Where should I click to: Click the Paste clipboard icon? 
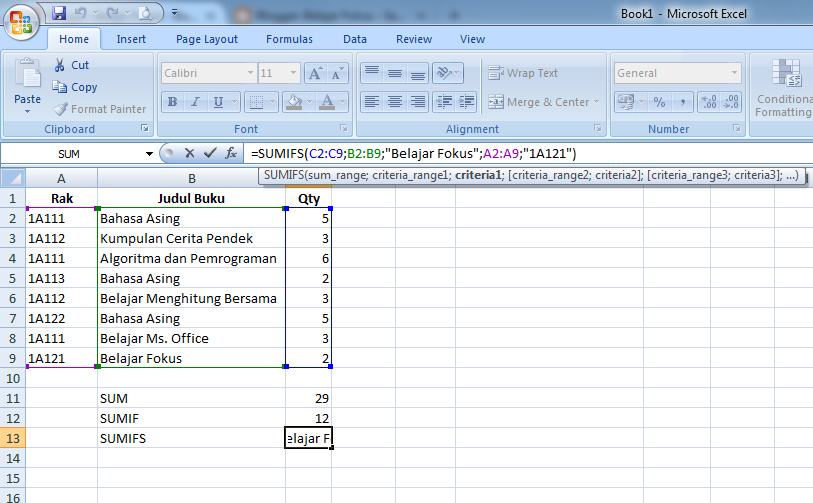pyautogui.click(x=27, y=73)
